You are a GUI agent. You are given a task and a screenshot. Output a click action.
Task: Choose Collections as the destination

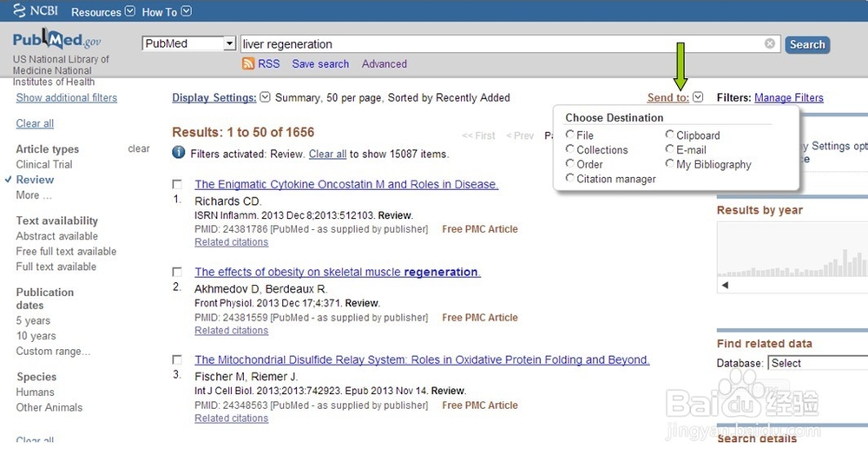tap(569, 148)
